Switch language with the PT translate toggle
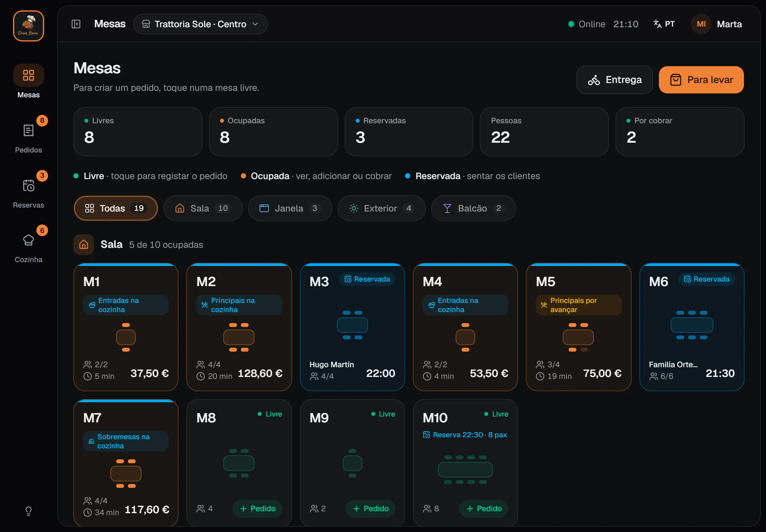The image size is (766, 532). point(664,24)
